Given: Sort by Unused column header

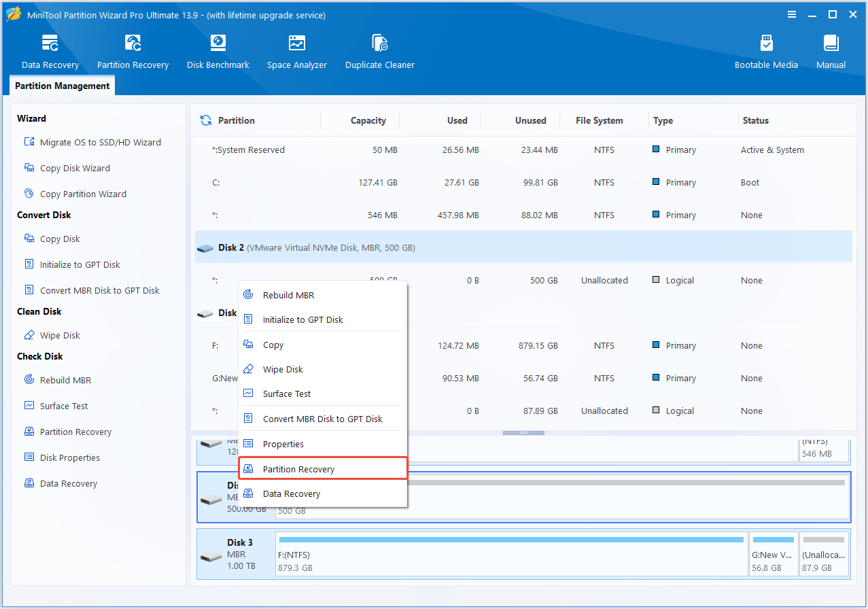Looking at the screenshot, I should point(530,120).
